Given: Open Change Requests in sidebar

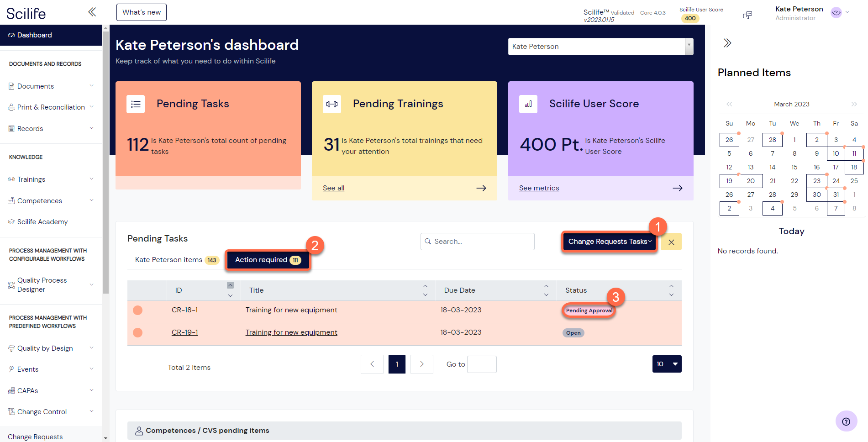Looking at the screenshot, I should (35, 437).
